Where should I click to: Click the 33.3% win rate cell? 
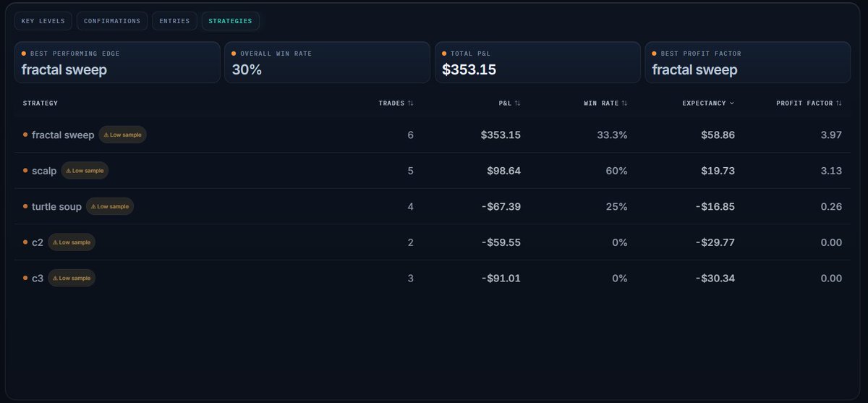click(612, 135)
